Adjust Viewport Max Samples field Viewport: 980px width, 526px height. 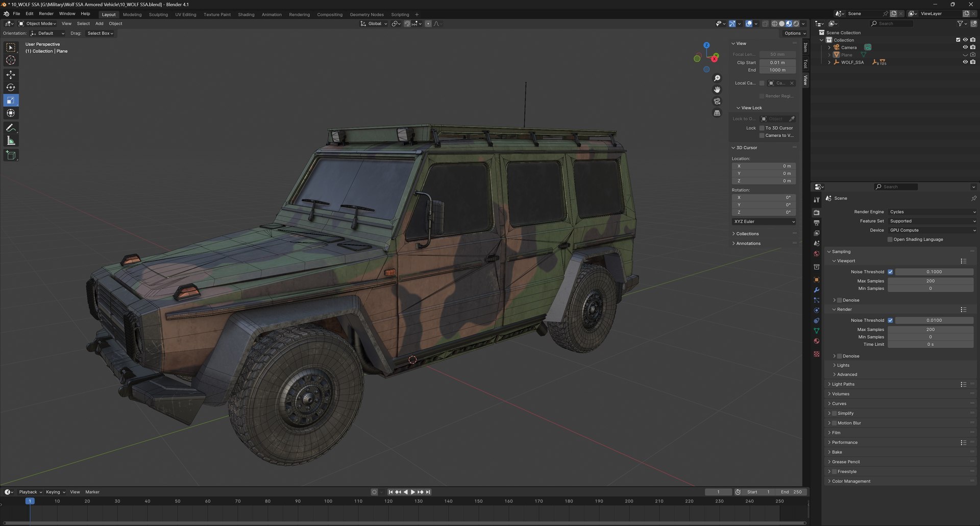coord(930,281)
